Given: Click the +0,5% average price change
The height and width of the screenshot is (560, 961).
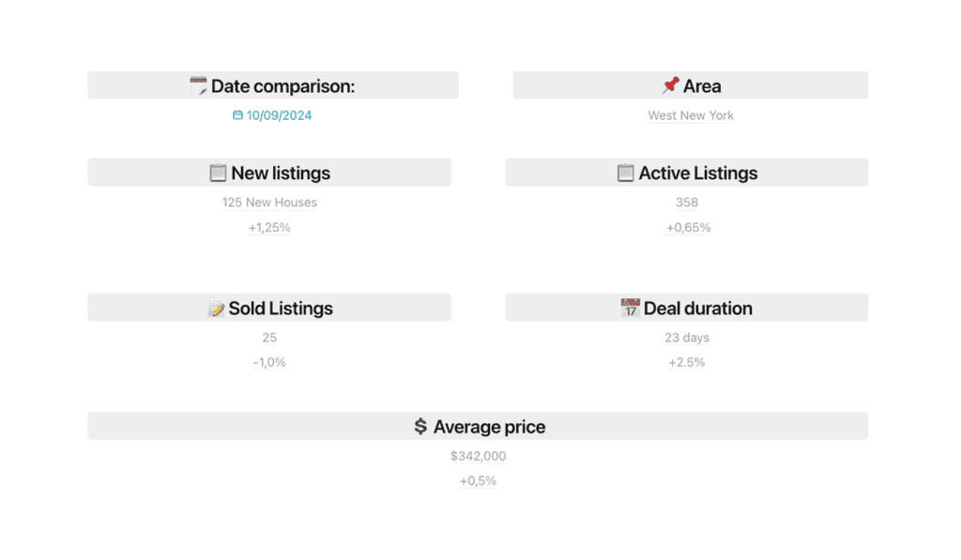Looking at the screenshot, I should click(x=478, y=481).
